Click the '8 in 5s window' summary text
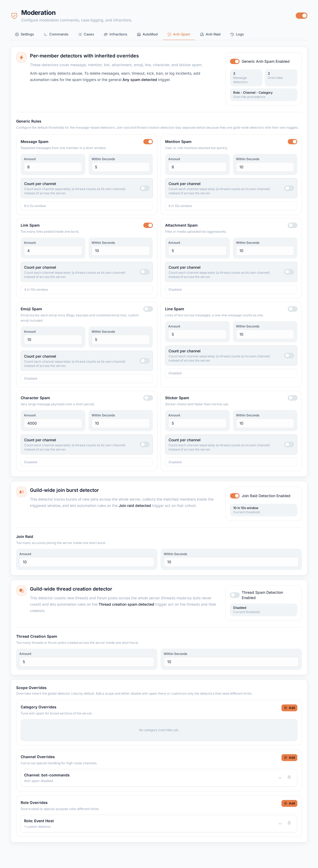Viewport: 318px width, 868px height. [35, 206]
